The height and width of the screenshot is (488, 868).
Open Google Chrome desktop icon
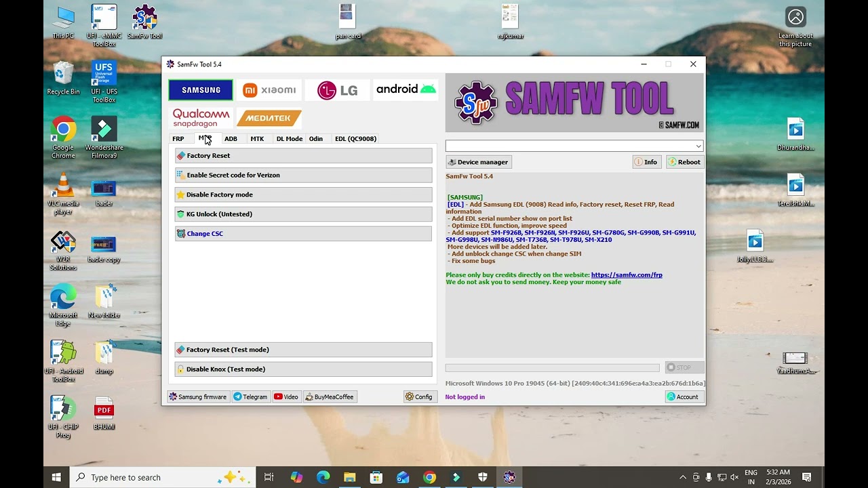click(63, 138)
